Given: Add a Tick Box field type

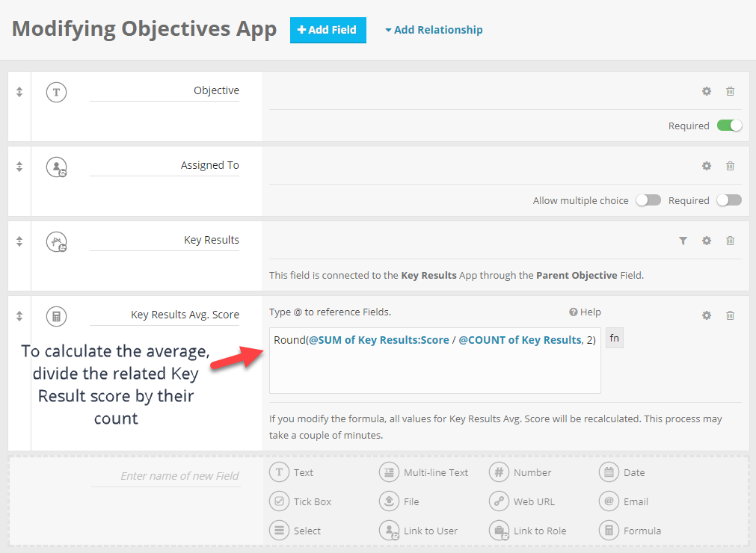Looking at the screenshot, I should coord(302,501).
